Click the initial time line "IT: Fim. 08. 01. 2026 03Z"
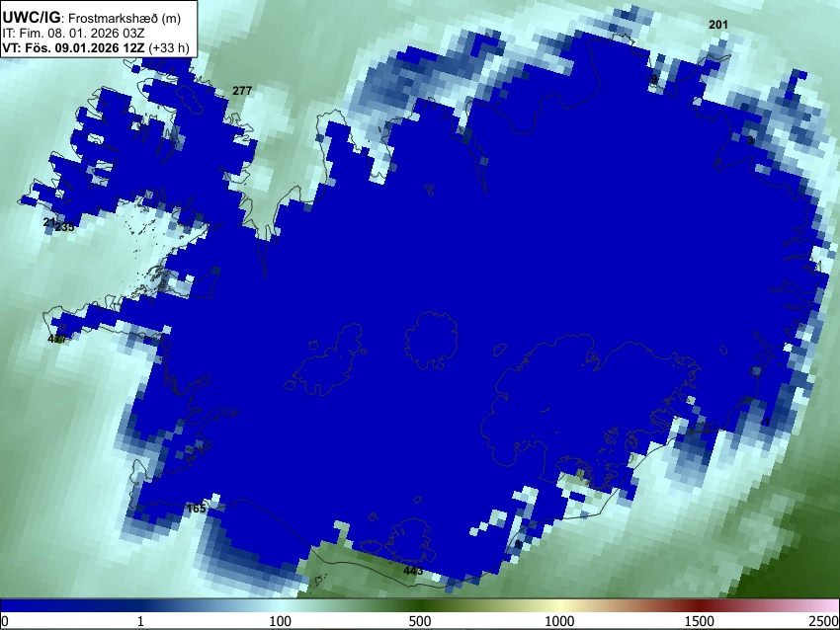Image resolution: width=840 pixels, height=630 pixels. [73, 34]
